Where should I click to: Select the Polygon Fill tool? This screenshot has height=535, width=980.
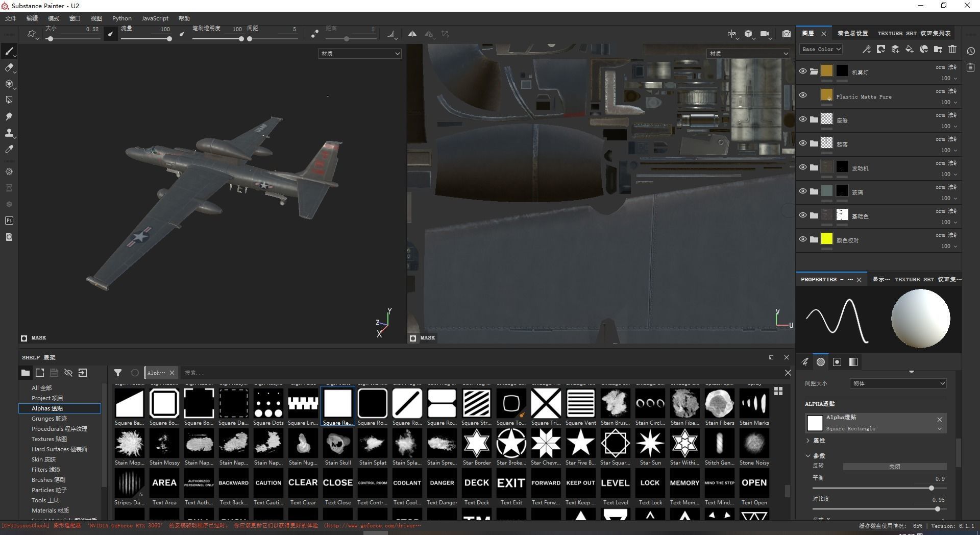[x=9, y=100]
